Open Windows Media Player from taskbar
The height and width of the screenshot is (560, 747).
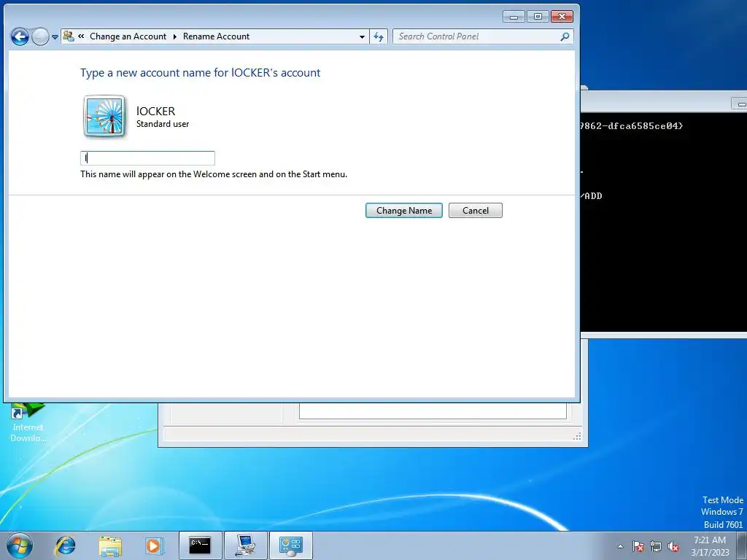tap(154, 545)
